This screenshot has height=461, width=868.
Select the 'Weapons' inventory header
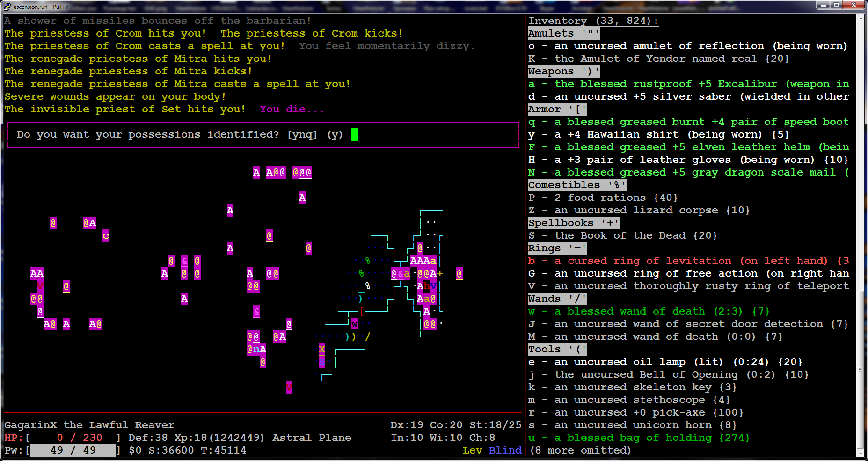click(564, 71)
